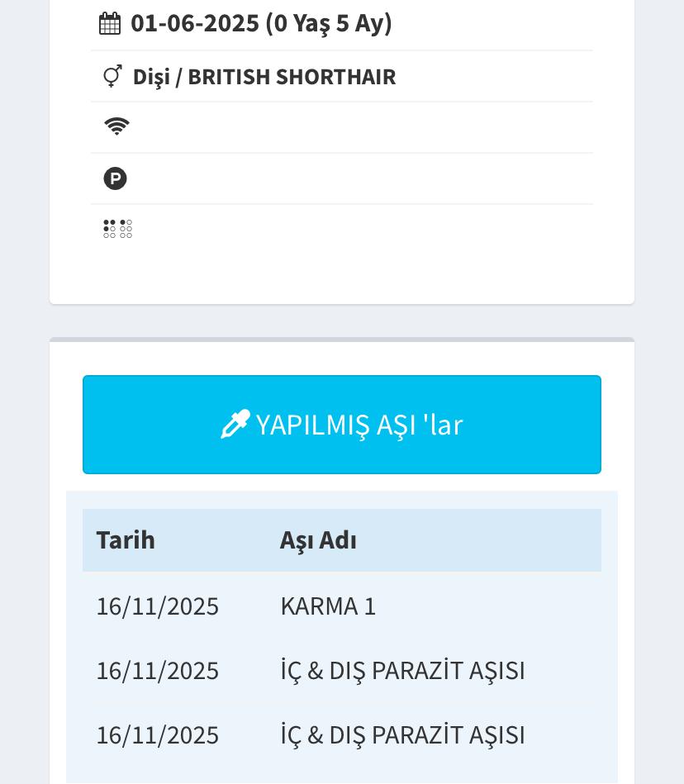This screenshot has height=784, width=684.
Task: Select the KARMA 1 vaccine entry
Action: (x=328, y=606)
